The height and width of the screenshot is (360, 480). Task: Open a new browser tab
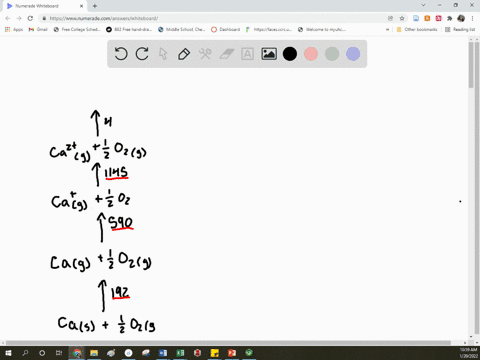pos(95,6)
